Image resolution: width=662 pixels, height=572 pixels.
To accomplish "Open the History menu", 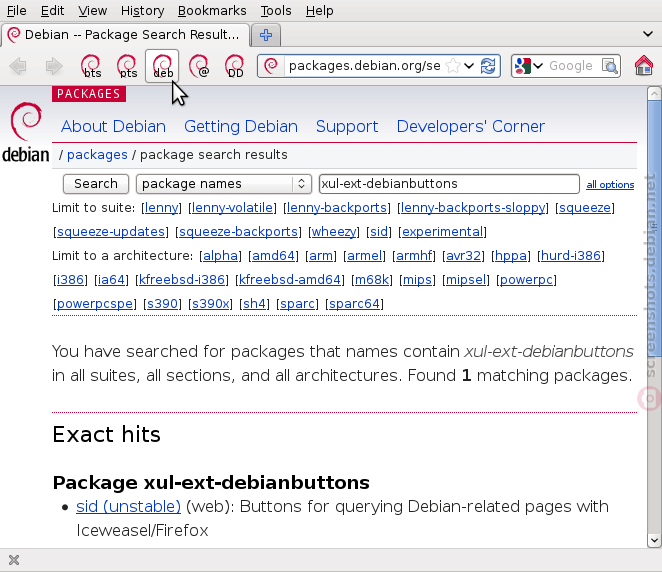I will 142,11.
